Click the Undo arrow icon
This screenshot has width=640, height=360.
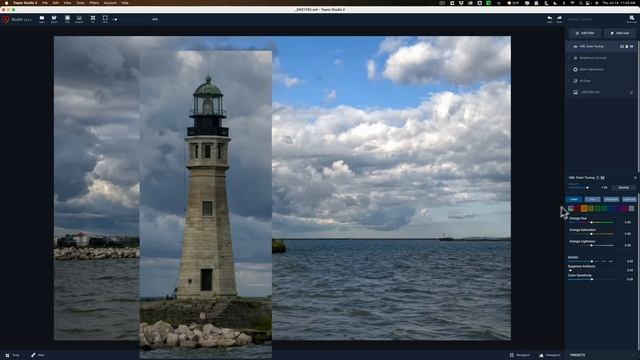(x=549, y=19)
